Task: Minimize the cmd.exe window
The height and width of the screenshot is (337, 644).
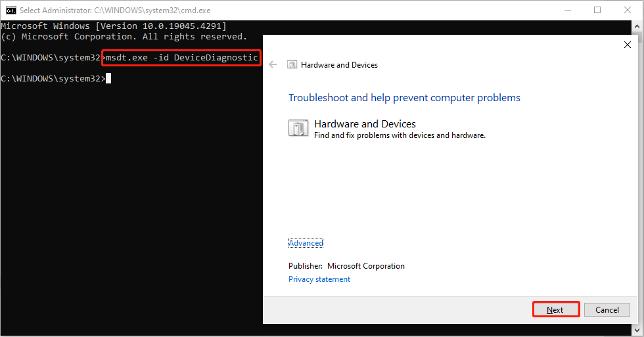Action: pyautogui.click(x=568, y=11)
